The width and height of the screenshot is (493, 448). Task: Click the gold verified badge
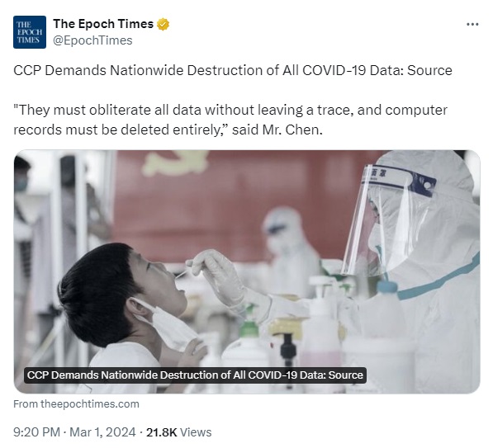pyautogui.click(x=163, y=24)
